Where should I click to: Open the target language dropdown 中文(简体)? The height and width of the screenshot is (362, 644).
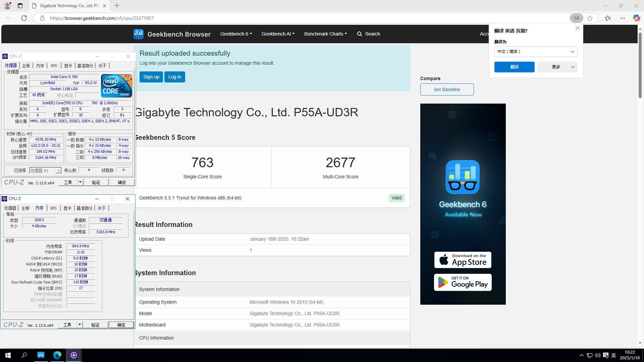[x=536, y=52]
